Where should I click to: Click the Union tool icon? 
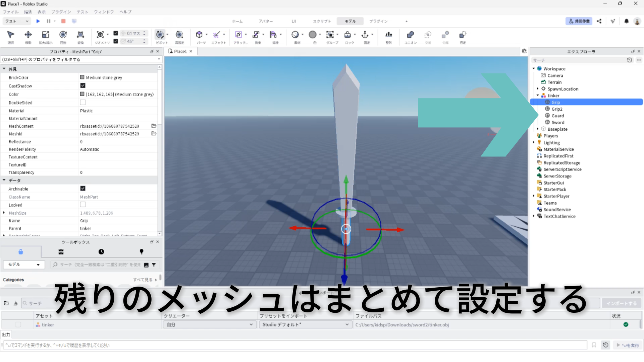click(x=410, y=35)
